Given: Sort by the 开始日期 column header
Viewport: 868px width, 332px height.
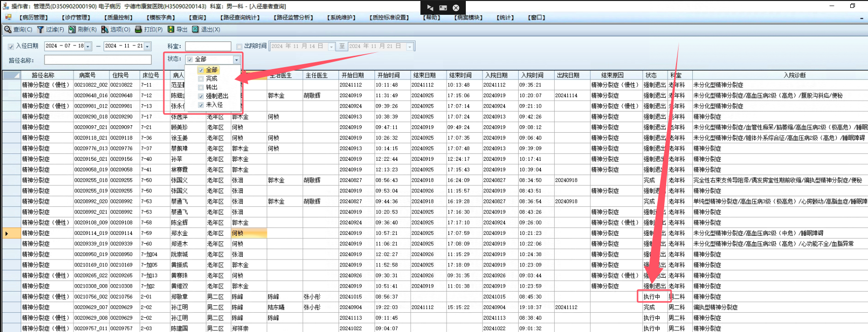Looking at the screenshot, I should coord(356,75).
